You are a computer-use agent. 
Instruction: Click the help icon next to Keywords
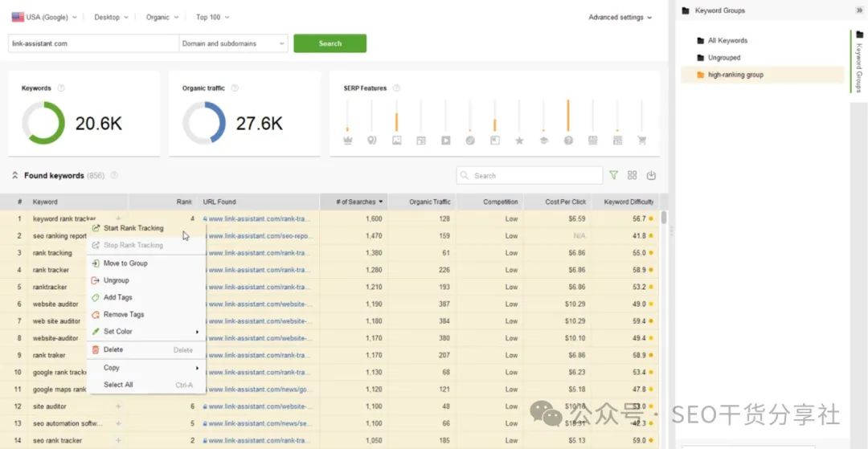61,88
